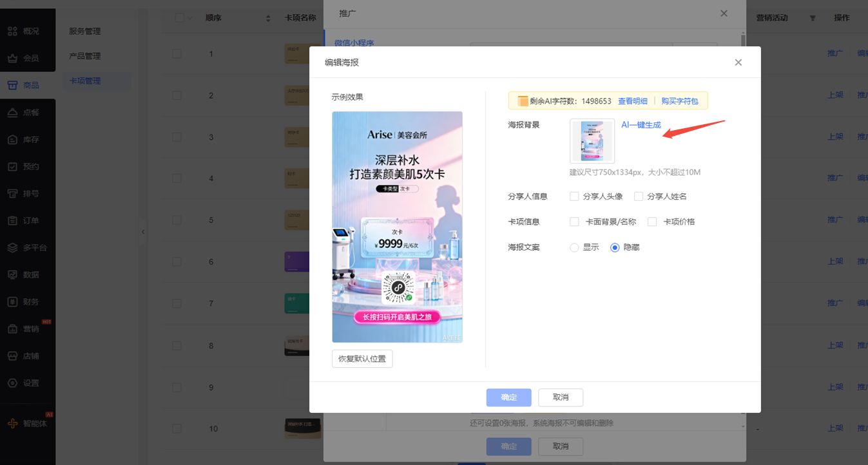Click 取消 in background 推广 dialog
Viewport: 868px width, 465px height.
pyautogui.click(x=561, y=446)
